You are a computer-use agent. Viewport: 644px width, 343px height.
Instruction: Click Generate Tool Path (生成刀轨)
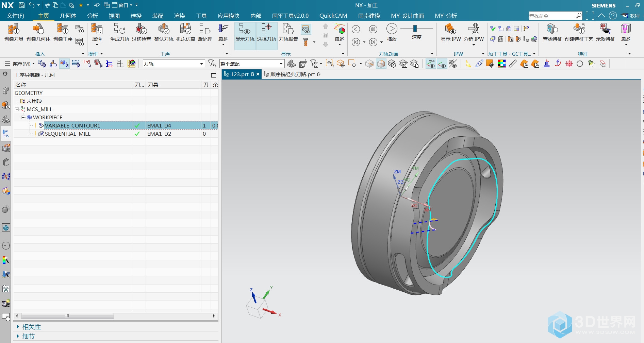pyautogui.click(x=119, y=32)
